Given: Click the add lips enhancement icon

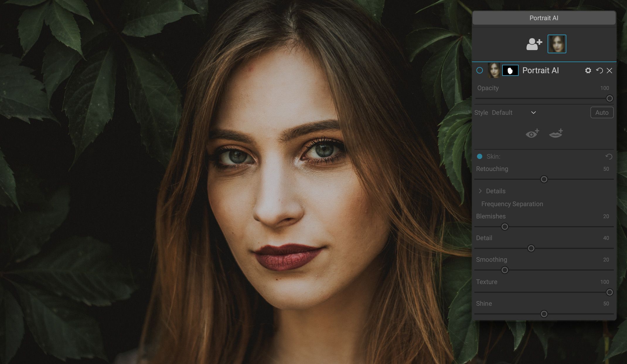Looking at the screenshot, I should pyautogui.click(x=556, y=134).
